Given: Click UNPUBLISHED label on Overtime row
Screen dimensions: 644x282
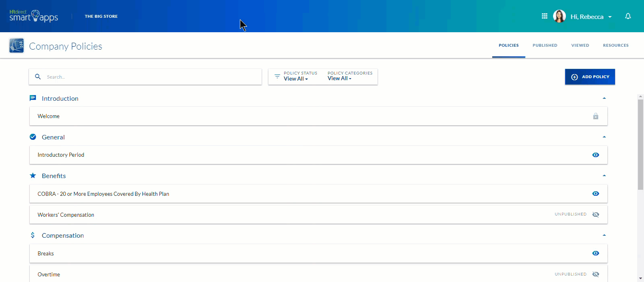Looking at the screenshot, I should [x=570, y=274].
